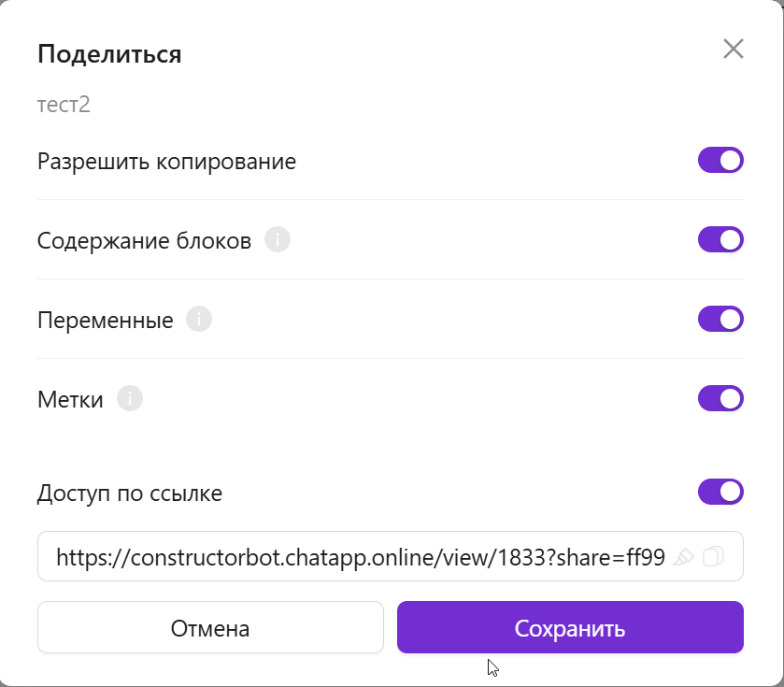Click the Разрешить копирование label text
This screenshot has height=687, width=784.
click(166, 161)
